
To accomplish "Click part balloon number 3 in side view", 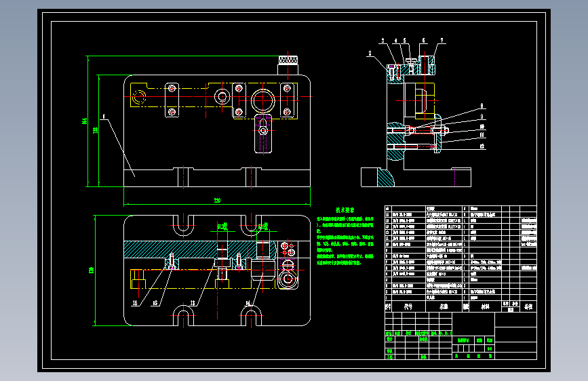I will coord(383,41).
